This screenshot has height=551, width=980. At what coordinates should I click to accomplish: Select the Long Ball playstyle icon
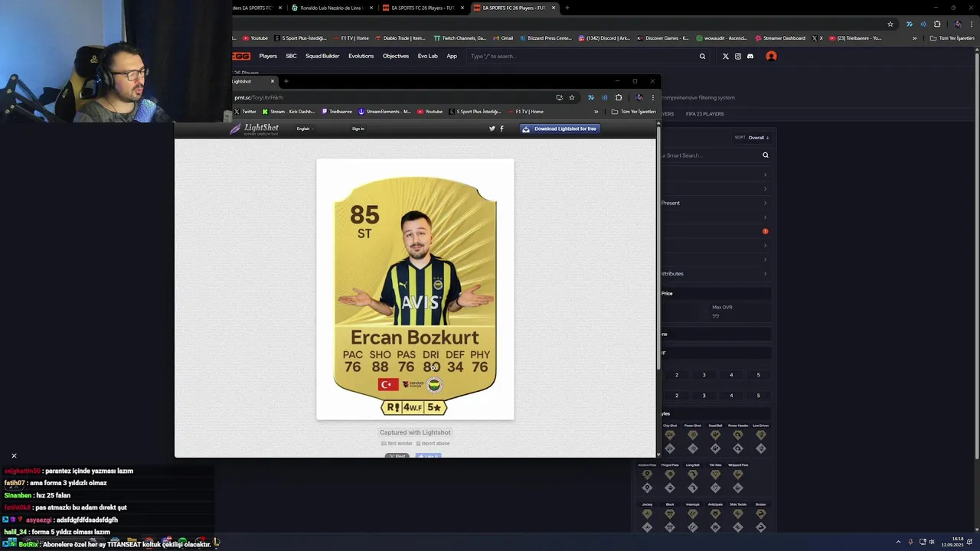(693, 474)
